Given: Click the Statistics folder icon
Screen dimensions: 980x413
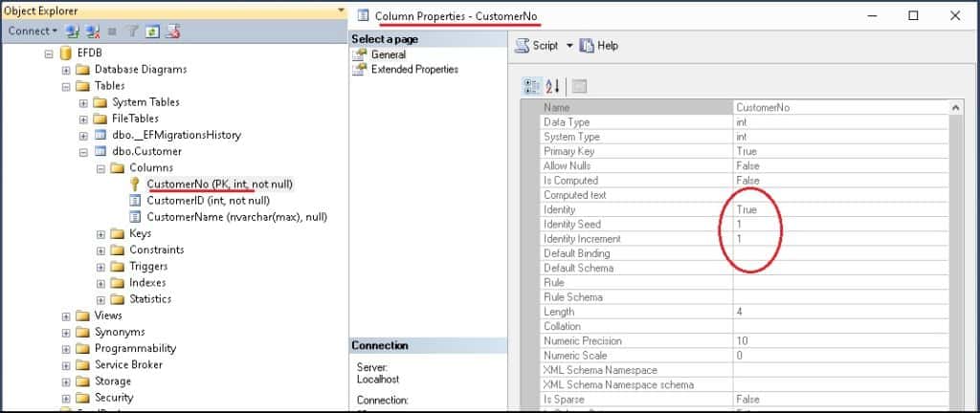Looking at the screenshot, I should (118, 299).
